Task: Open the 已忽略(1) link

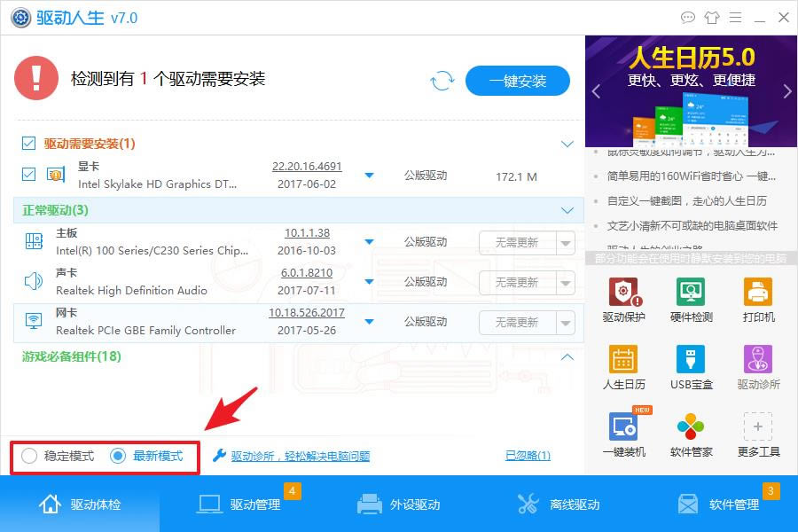Action: (x=528, y=456)
